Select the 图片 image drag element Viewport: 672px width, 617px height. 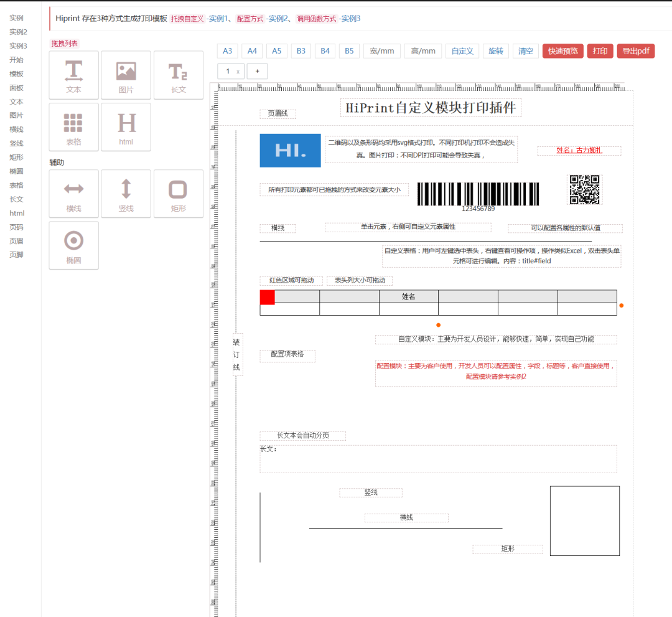tap(126, 75)
